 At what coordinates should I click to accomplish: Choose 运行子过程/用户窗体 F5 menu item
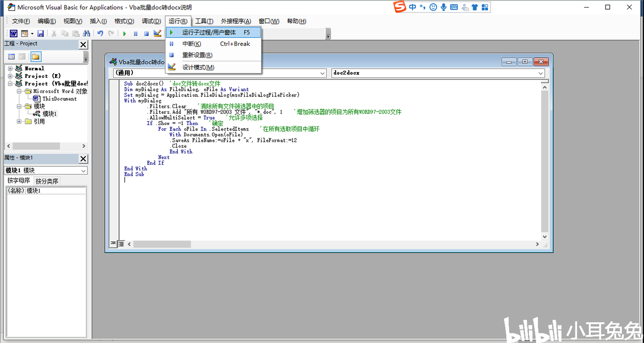tap(213, 32)
